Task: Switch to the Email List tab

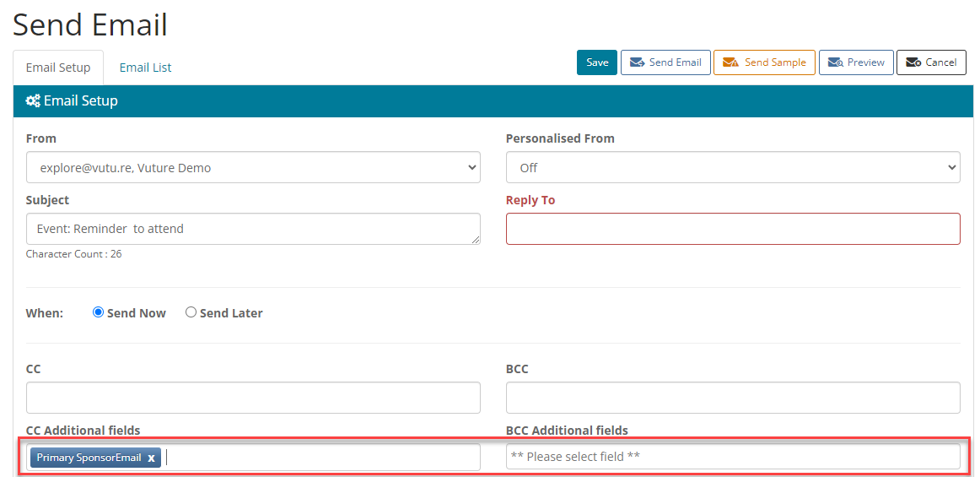Action: point(146,68)
